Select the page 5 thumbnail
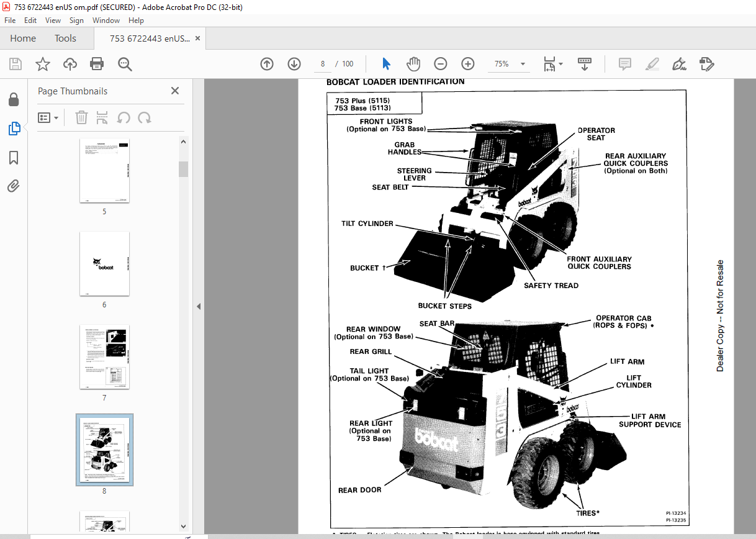 click(104, 171)
